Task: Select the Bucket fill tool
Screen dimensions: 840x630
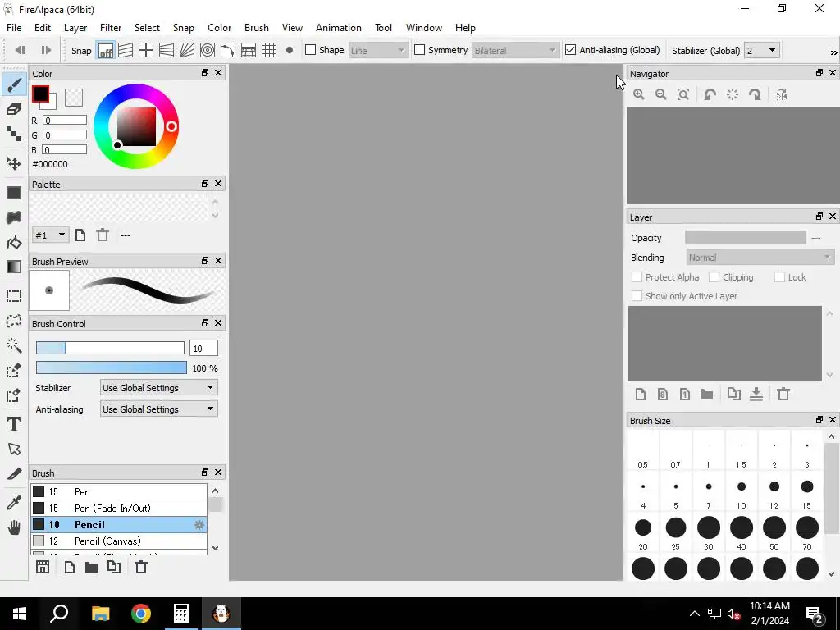Action: tap(14, 242)
